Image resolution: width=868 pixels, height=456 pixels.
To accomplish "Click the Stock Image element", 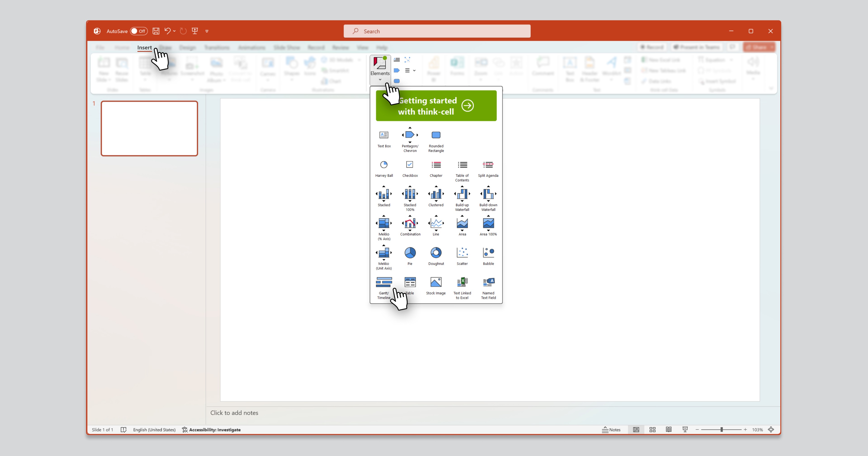I will 436,286.
